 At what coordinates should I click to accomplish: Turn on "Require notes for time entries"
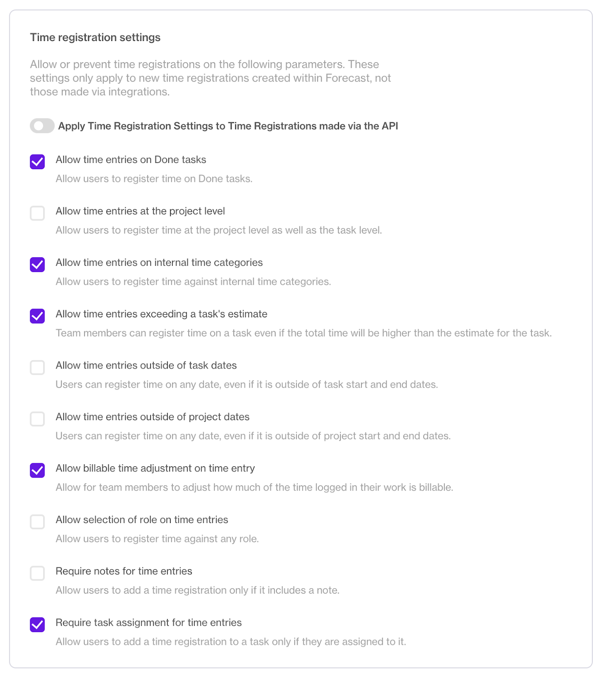pyautogui.click(x=38, y=573)
